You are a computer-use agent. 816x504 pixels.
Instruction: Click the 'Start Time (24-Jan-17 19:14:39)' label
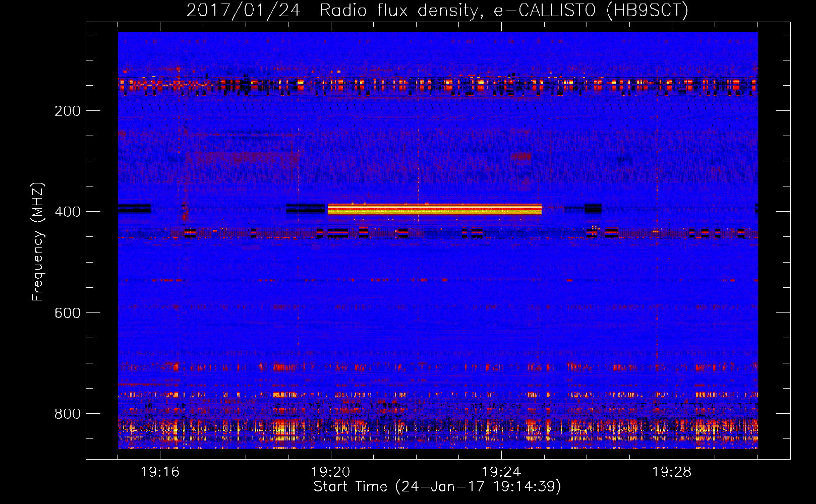(437, 487)
